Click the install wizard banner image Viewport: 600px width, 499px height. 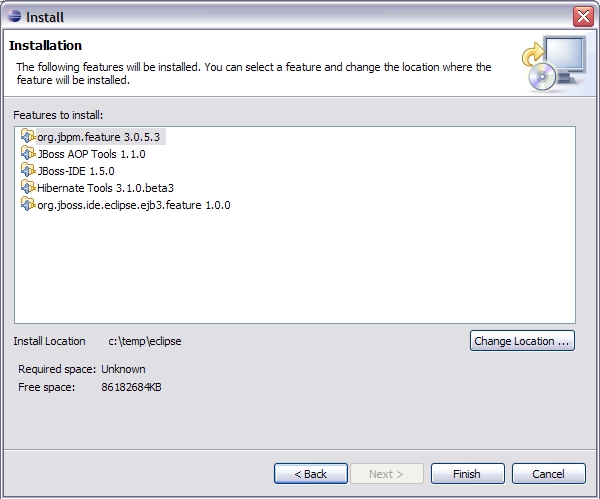point(554,63)
